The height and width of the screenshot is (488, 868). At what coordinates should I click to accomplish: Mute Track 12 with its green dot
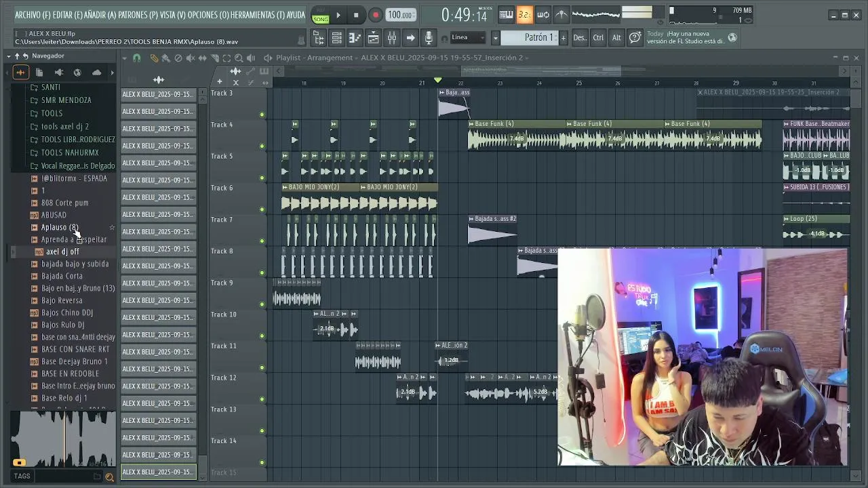pos(262,399)
